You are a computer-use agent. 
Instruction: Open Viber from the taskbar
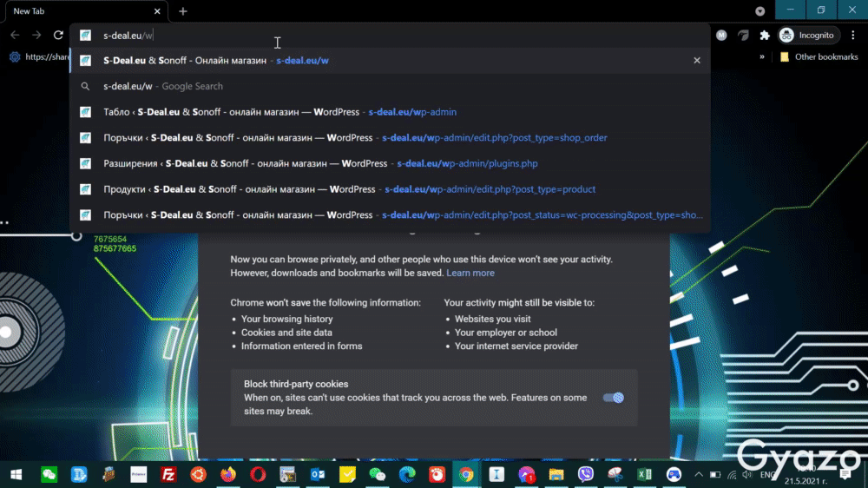[x=586, y=475]
